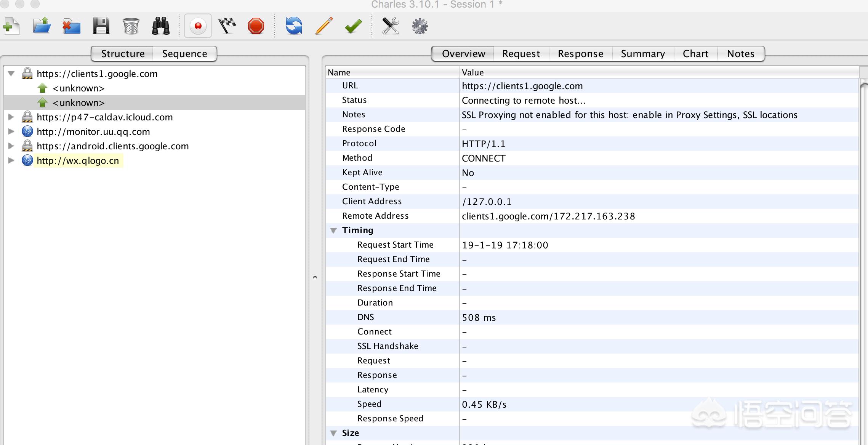Image resolution: width=868 pixels, height=445 pixels.
Task: Toggle breakpoints with the red stop-sign icon
Action: click(256, 26)
